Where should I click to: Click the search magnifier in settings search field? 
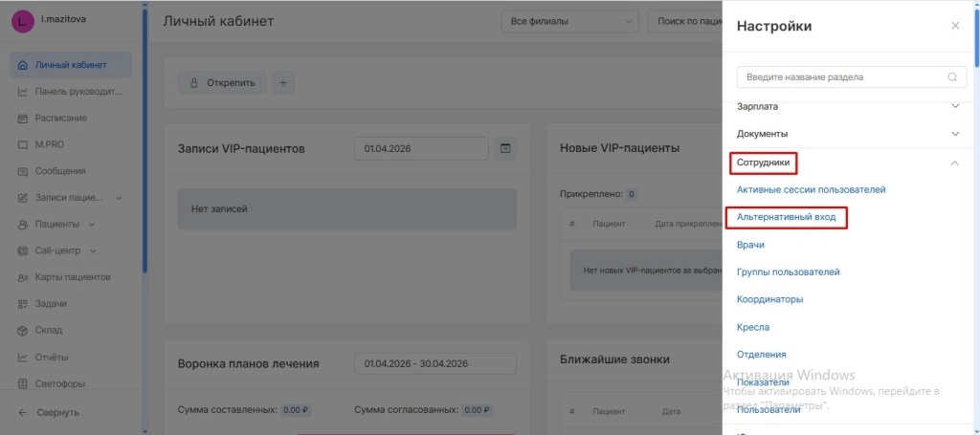[x=951, y=77]
